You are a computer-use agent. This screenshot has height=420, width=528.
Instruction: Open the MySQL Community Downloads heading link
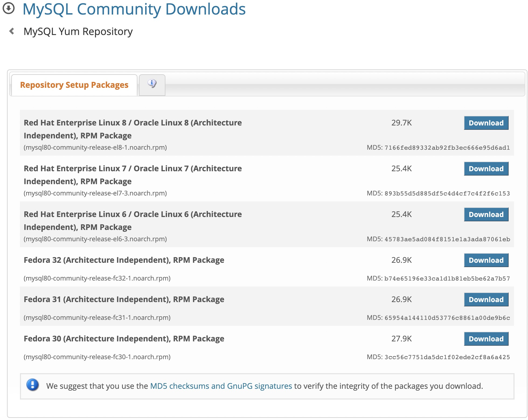pos(134,9)
